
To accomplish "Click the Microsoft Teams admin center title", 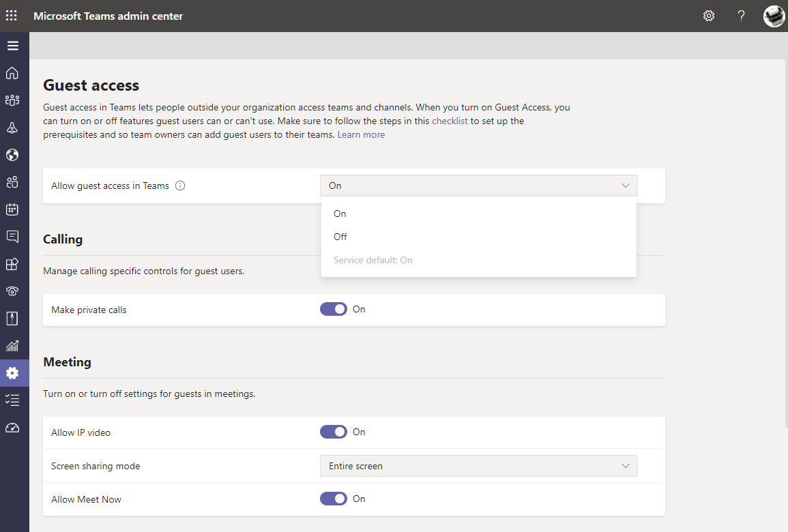I will pyautogui.click(x=108, y=16).
